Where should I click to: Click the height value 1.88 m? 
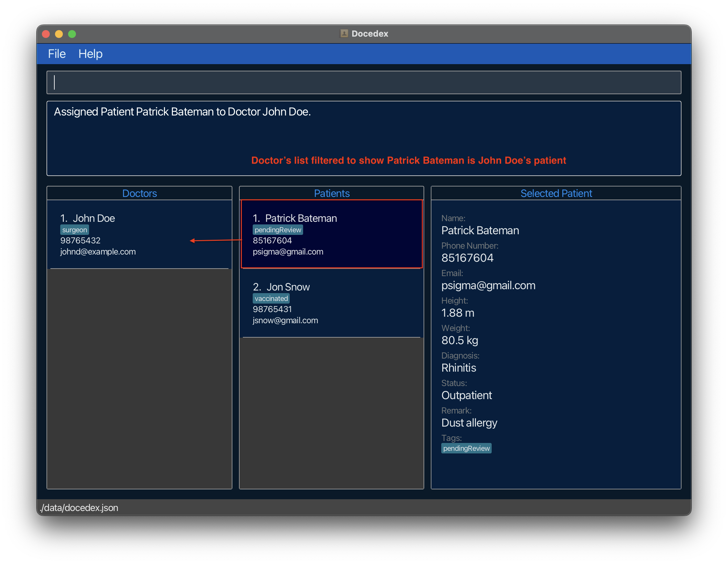(458, 313)
